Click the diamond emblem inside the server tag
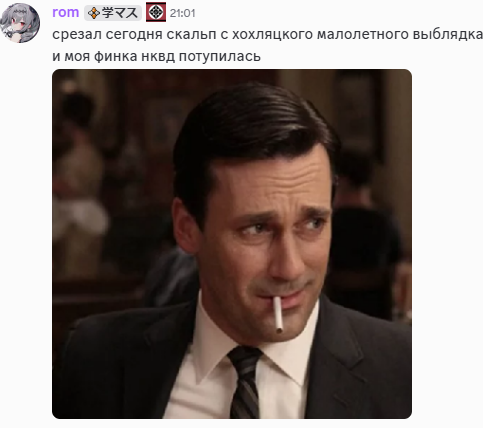This screenshot has width=483, height=428. point(94,13)
